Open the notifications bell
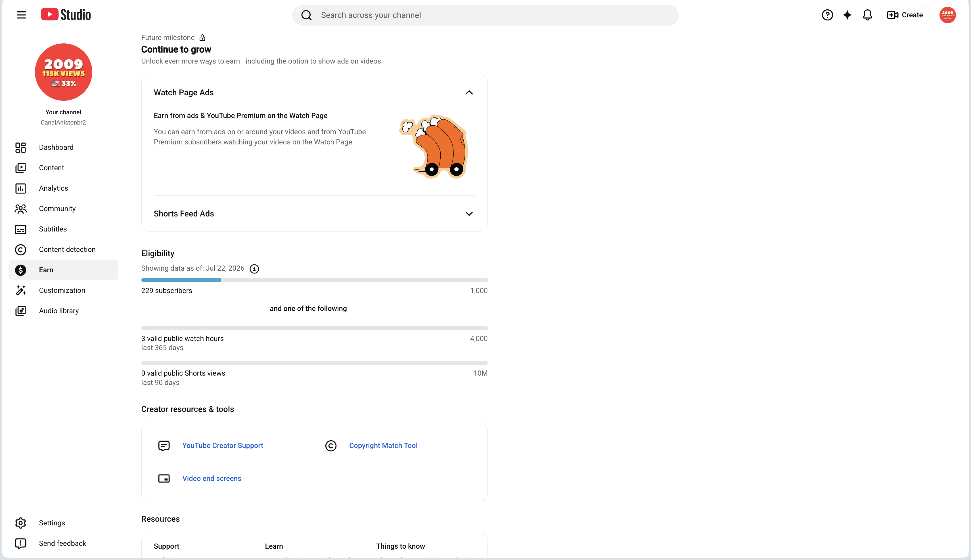The image size is (971, 560). [x=867, y=15]
